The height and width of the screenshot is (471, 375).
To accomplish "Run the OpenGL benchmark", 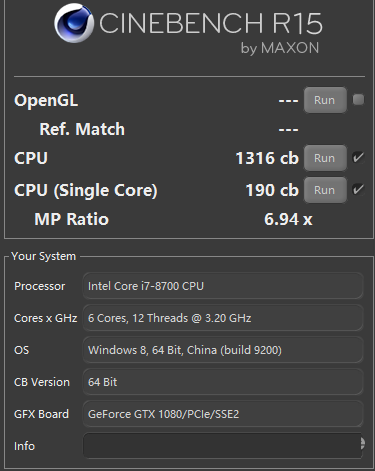I will (x=325, y=100).
